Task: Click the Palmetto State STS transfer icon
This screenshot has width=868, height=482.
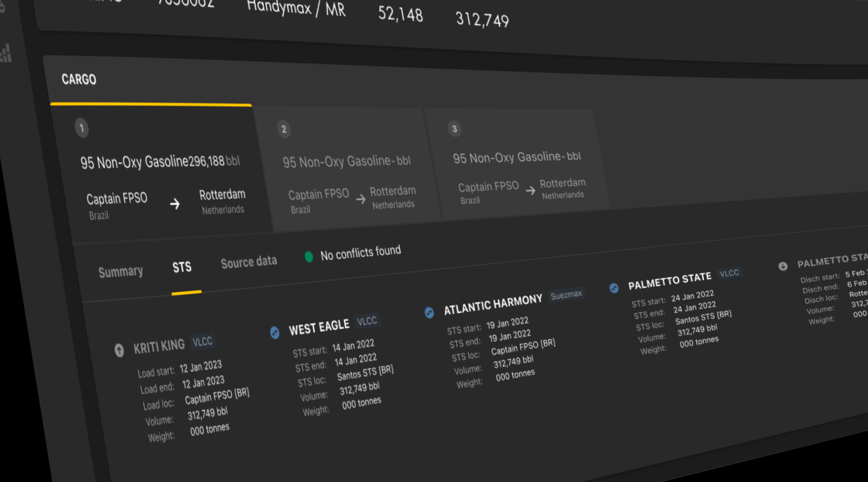Action: (614, 288)
